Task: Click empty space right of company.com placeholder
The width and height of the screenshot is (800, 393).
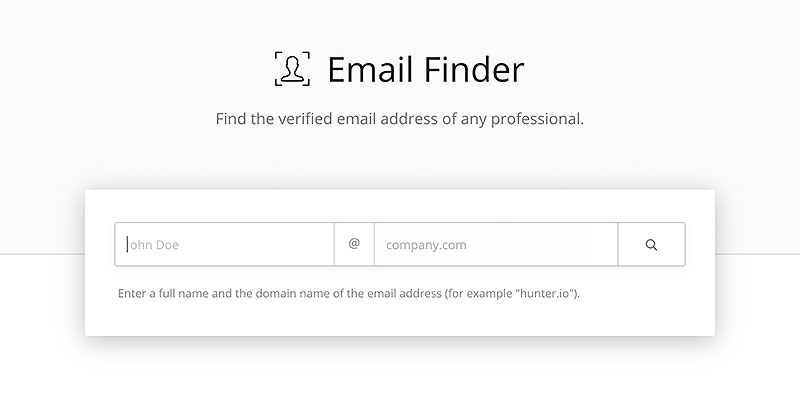Action: pos(541,244)
